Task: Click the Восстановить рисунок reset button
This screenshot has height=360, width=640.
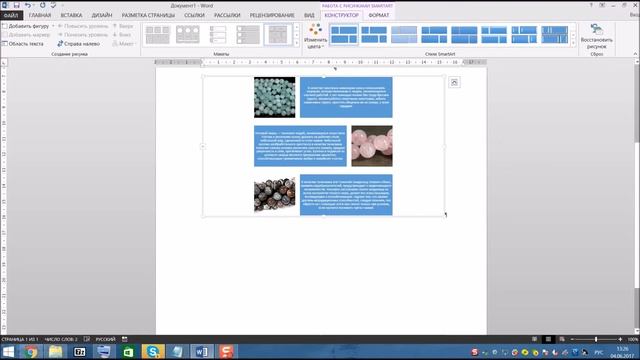Action: (596, 37)
